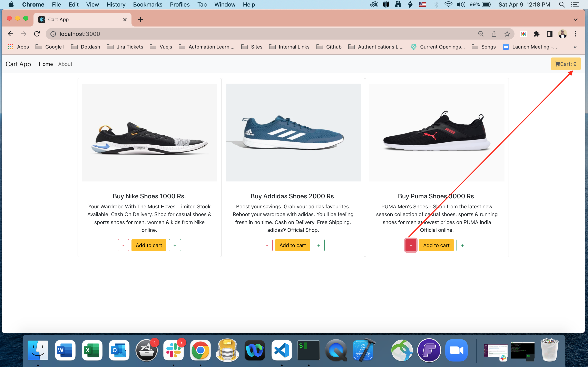
Task: Open the Chrome extensions puzzle icon
Action: click(536, 34)
